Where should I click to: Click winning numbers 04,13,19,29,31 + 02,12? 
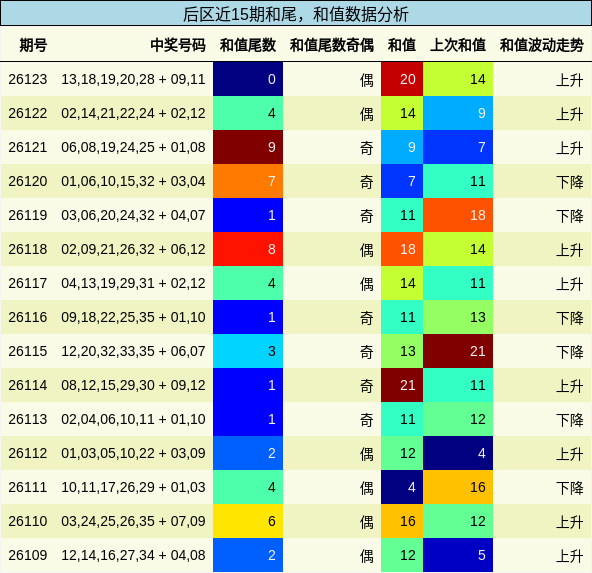point(133,283)
